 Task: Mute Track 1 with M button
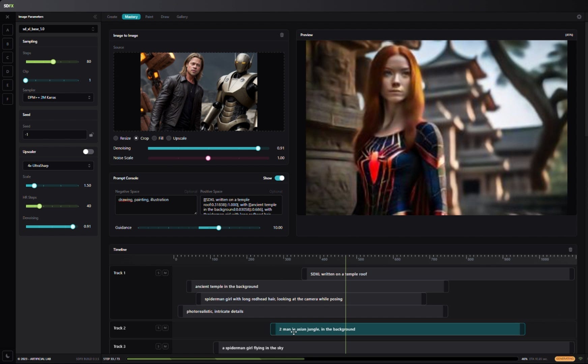click(165, 273)
